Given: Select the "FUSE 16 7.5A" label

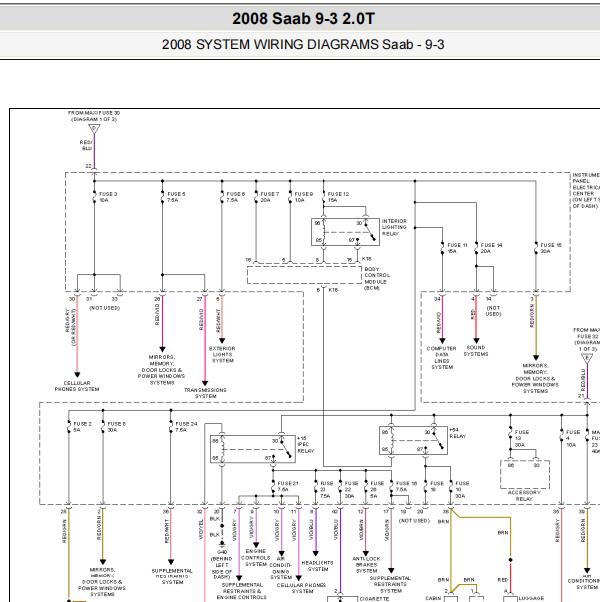Looking at the screenshot, I should point(406,486).
